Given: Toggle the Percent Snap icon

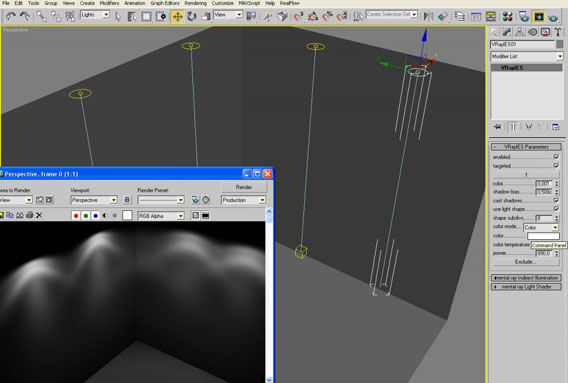Looking at the screenshot, I should (327, 16).
